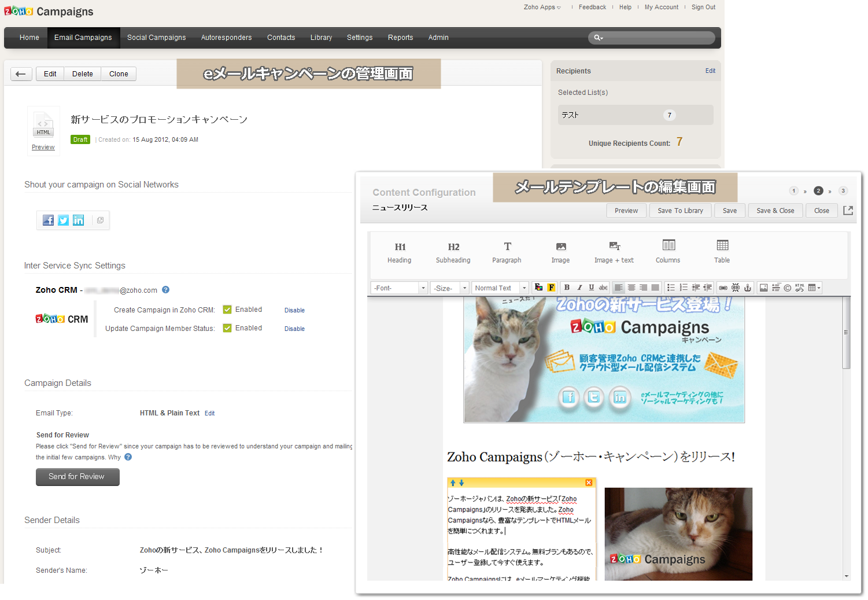Share campaign on Facebook
868x600 pixels.
(x=49, y=220)
